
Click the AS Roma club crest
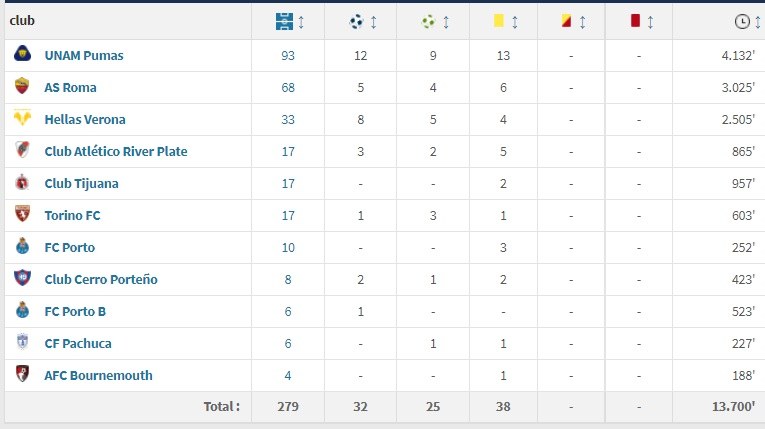point(22,85)
